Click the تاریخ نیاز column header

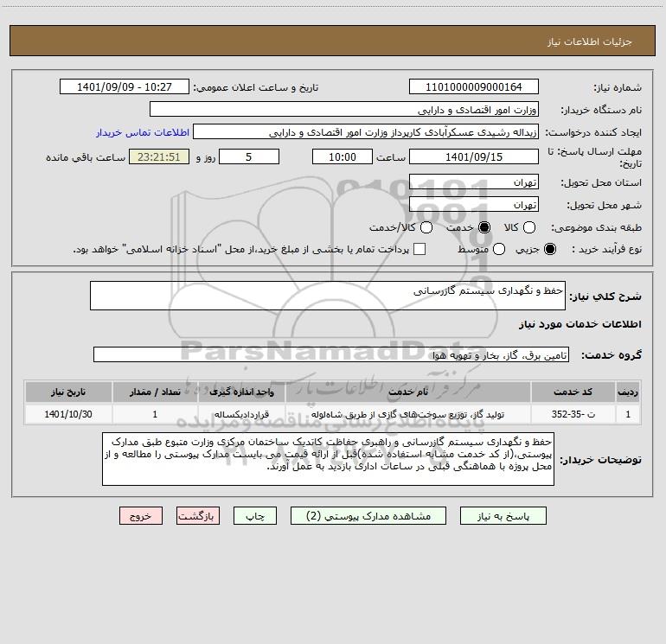[68, 392]
